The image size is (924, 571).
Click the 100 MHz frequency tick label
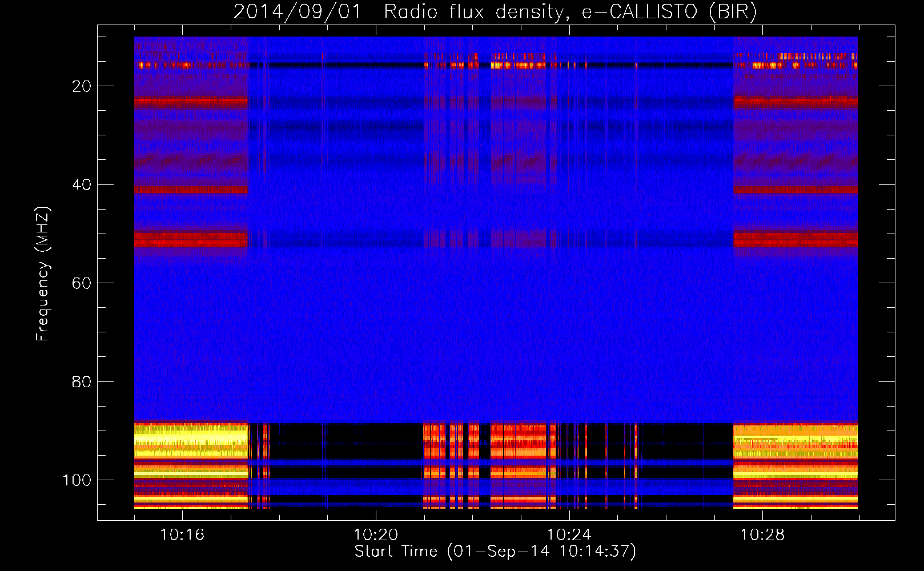pos(77,480)
